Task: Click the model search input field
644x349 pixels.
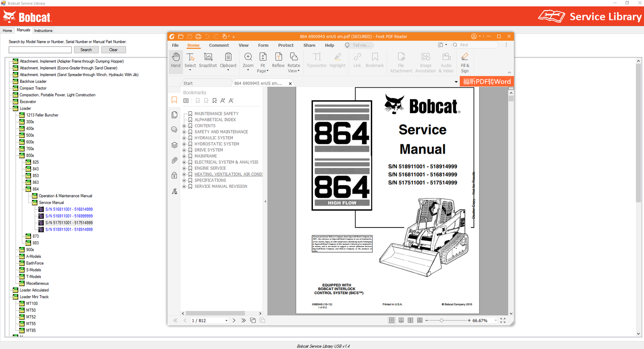Action: pos(40,50)
